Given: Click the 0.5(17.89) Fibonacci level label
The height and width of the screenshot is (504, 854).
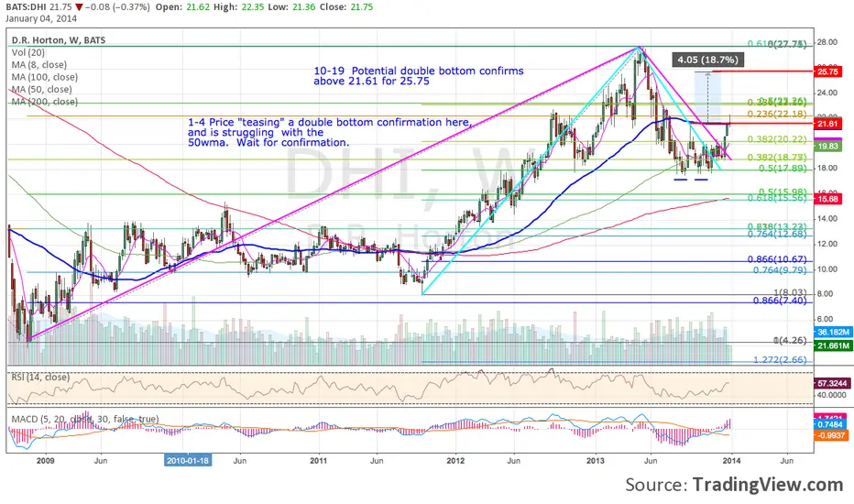Looking at the screenshot, I should (x=783, y=169).
